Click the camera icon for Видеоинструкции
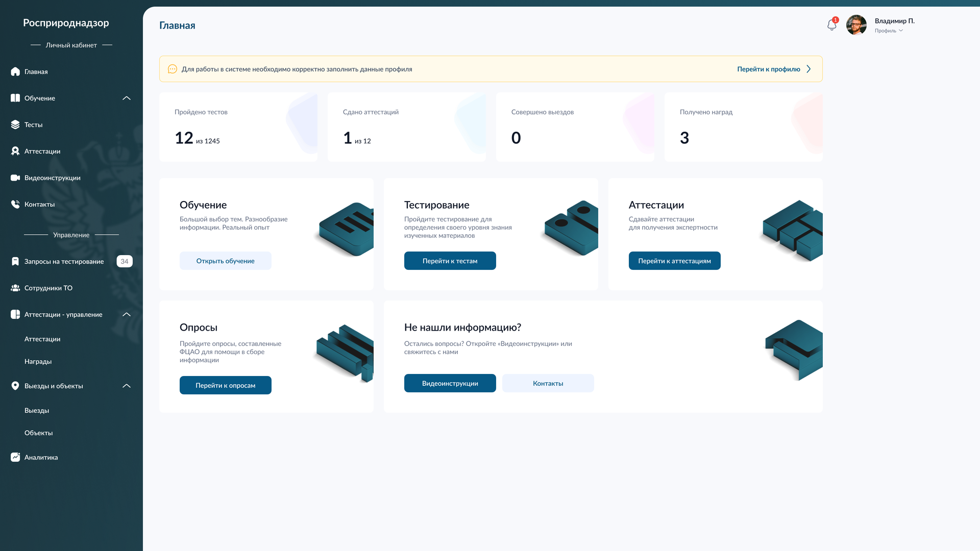This screenshot has width=980, height=551. point(15,178)
